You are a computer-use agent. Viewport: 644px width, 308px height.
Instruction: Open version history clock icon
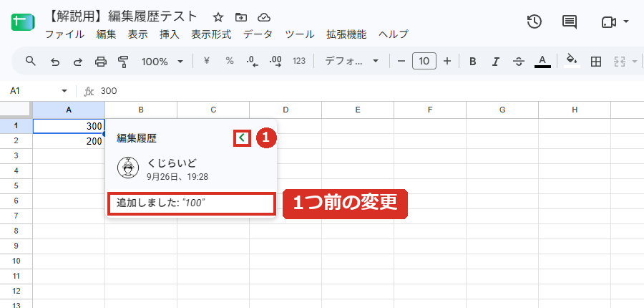pyautogui.click(x=535, y=21)
